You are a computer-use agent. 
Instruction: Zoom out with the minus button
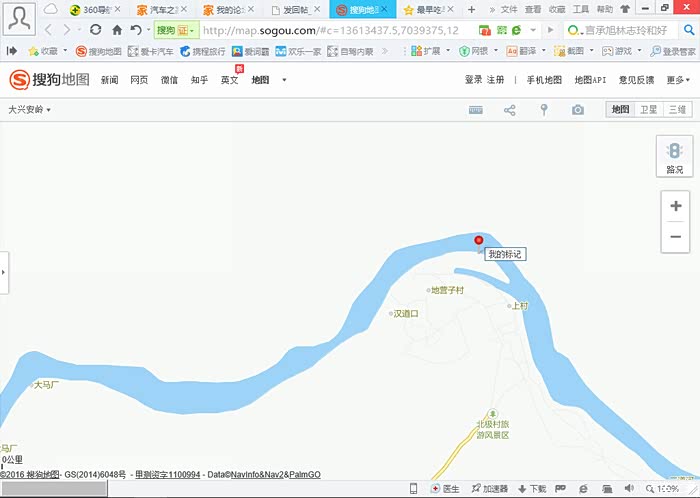[x=675, y=236]
